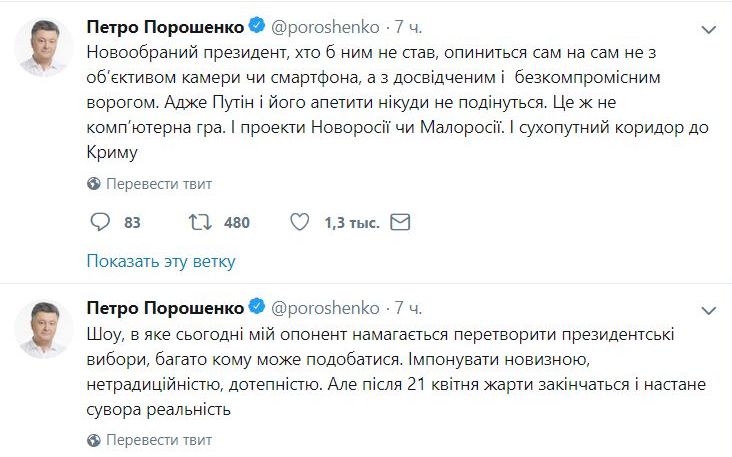Image resolution: width=732 pixels, height=457 pixels.
Task: Click globe icon under the second tweet
Action: click(x=95, y=439)
